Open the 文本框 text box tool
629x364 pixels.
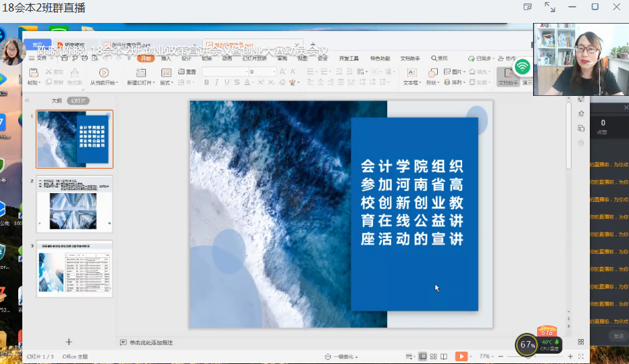coord(411,72)
